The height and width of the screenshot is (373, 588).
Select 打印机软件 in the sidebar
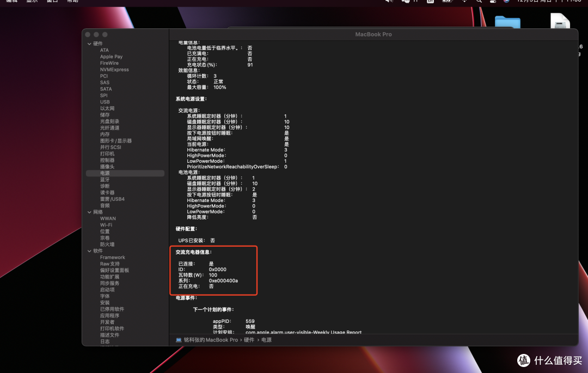(x=112, y=329)
